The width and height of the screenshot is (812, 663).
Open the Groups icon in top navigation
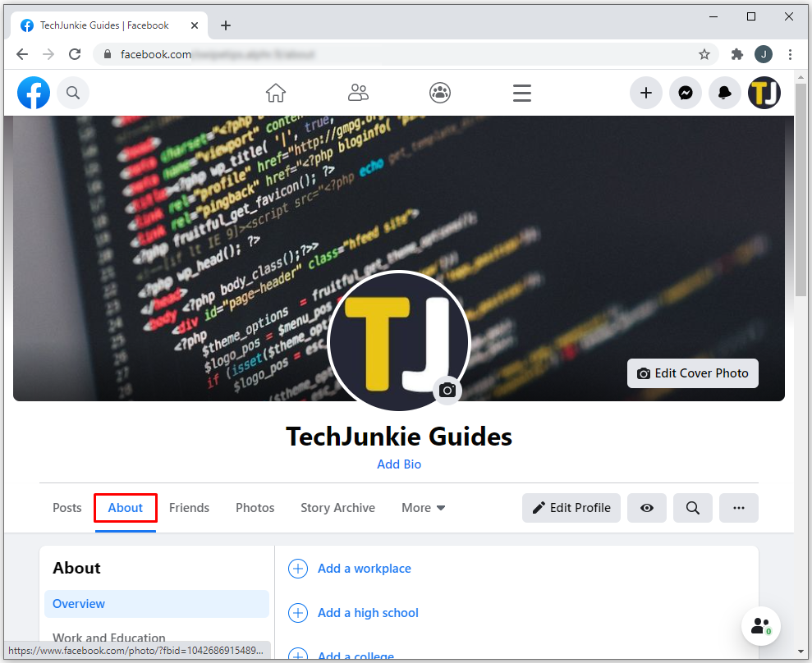(x=440, y=93)
